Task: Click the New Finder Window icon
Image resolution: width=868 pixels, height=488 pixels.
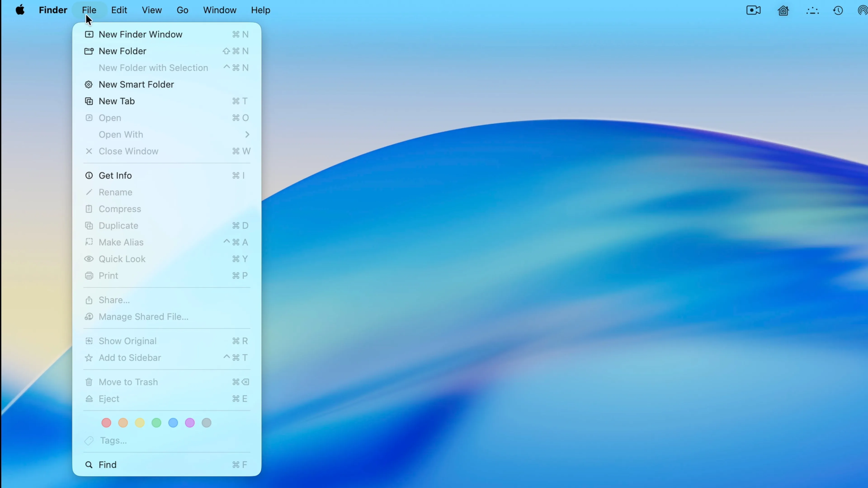Action: tap(89, 34)
